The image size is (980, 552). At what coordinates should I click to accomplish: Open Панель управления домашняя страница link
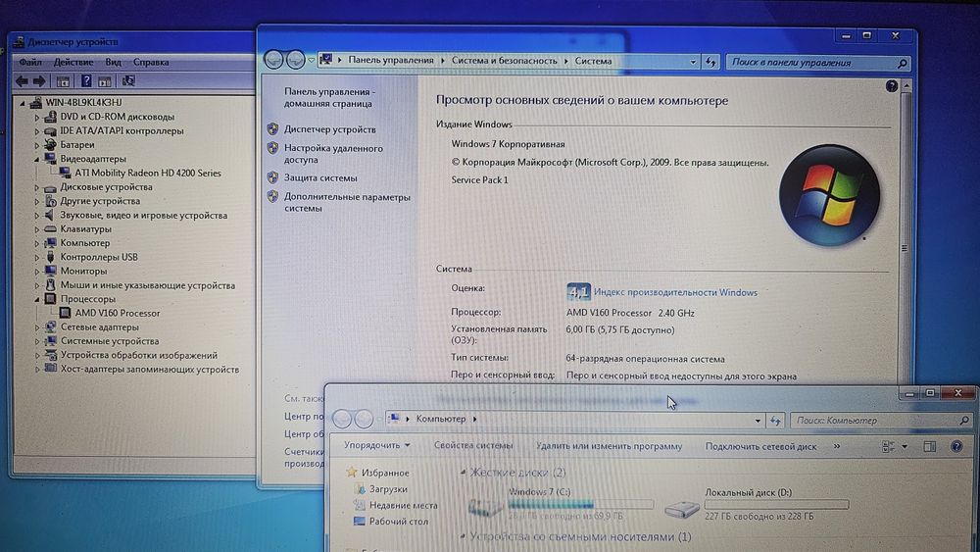pyautogui.click(x=329, y=97)
